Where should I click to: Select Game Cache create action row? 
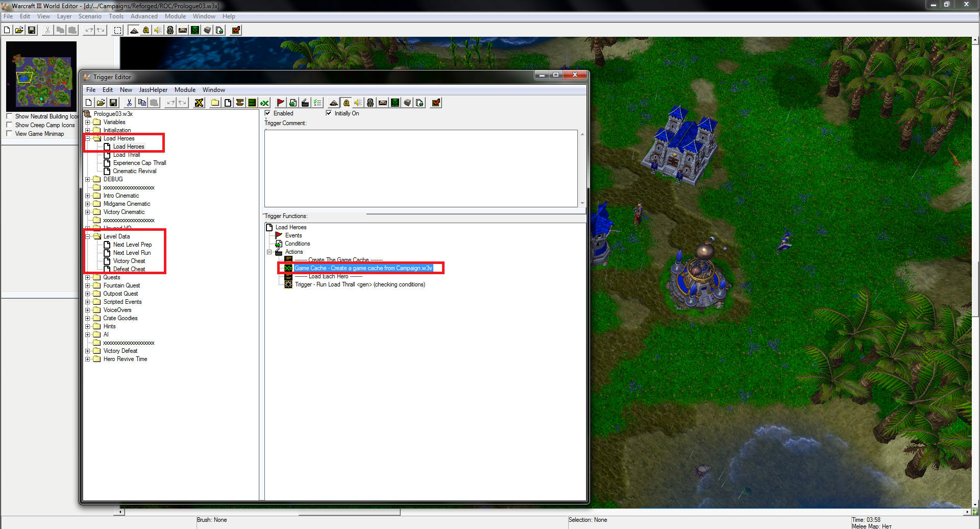(363, 268)
